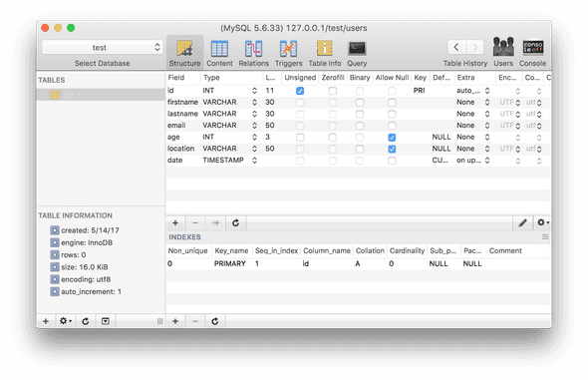
Task: Refresh the table structure fields list
Action: 235,223
